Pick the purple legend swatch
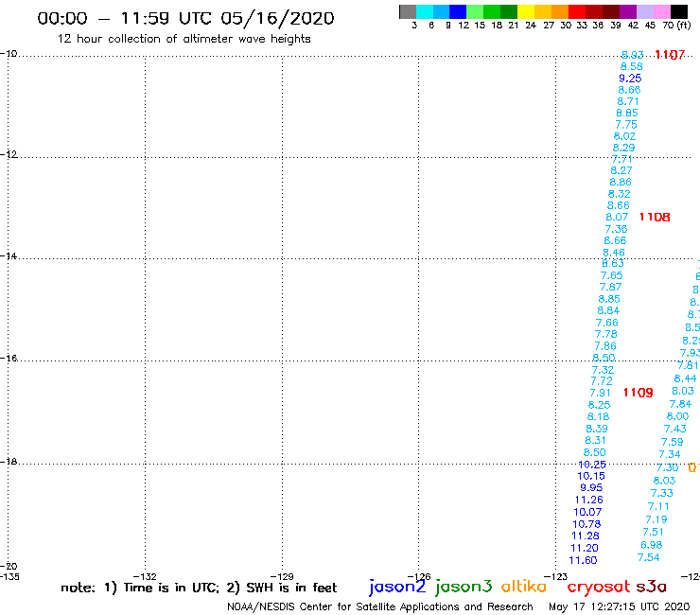The height and width of the screenshot is (615, 700). (628, 11)
